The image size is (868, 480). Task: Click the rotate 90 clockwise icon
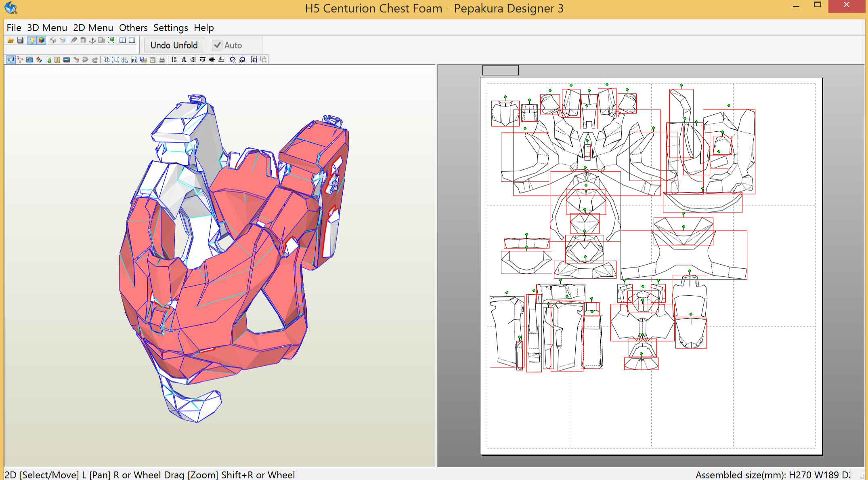[242, 60]
